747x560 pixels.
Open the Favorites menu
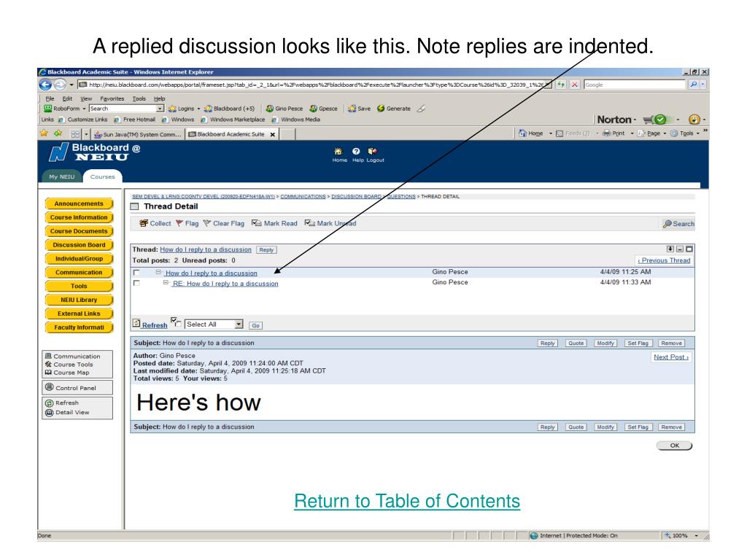(x=112, y=98)
